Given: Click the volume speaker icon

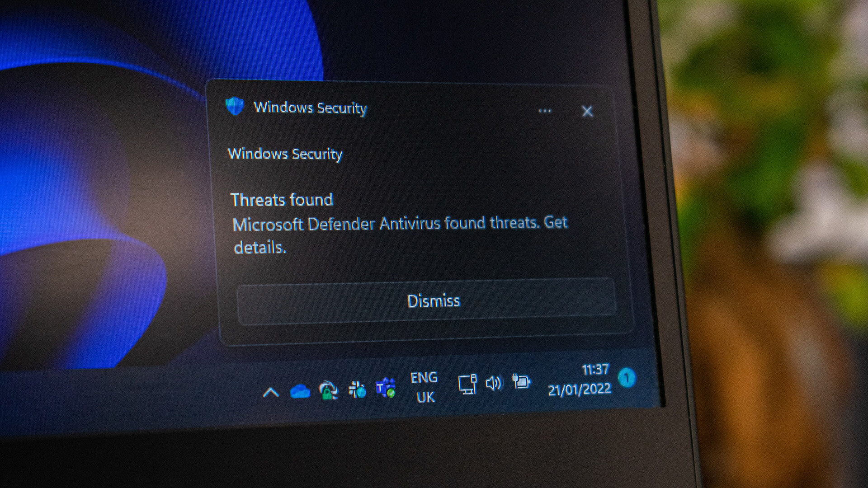Looking at the screenshot, I should tap(494, 386).
